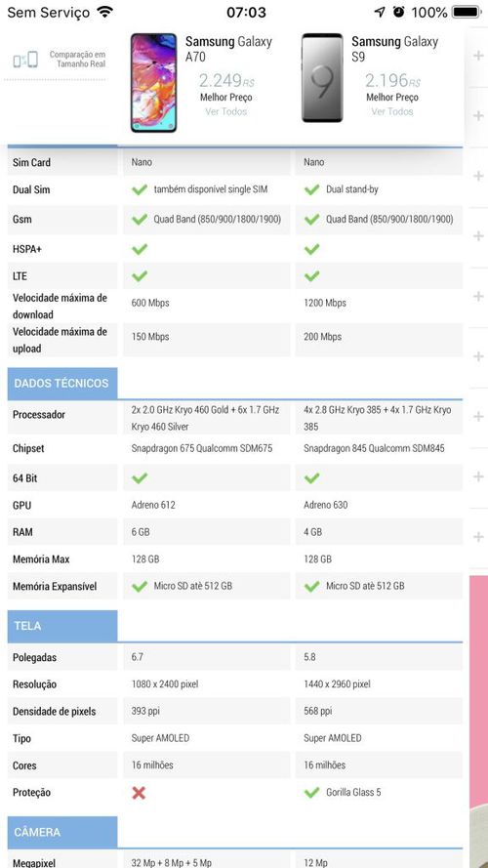
Task: Open Ver Todos under Galaxy S9 price
Action: [392, 111]
